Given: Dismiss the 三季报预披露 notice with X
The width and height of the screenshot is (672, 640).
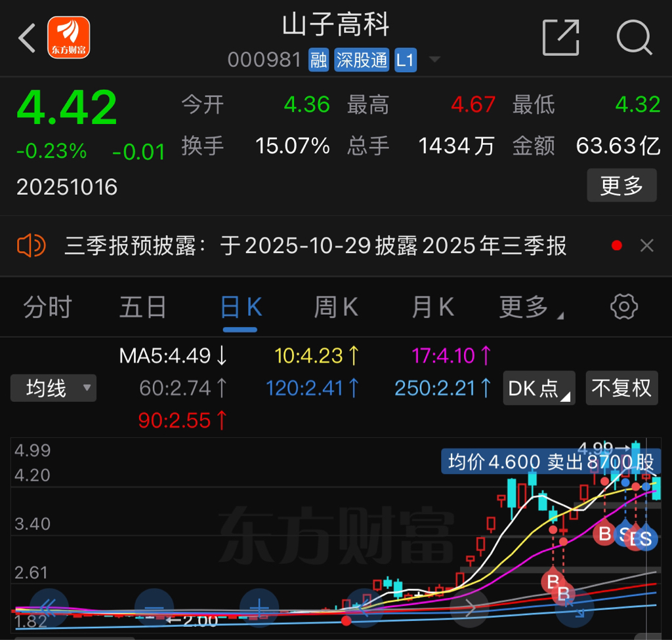Looking at the screenshot, I should pyautogui.click(x=646, y=245).
